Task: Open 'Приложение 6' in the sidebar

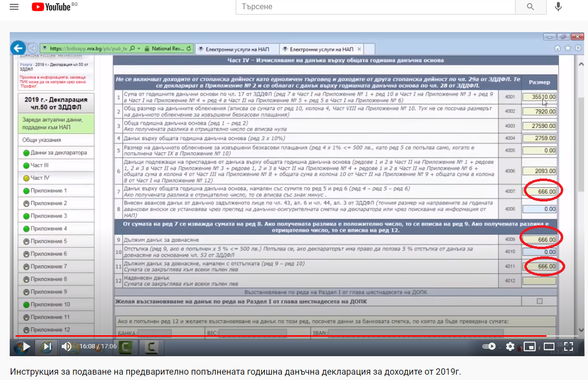Action: click(x=56, y=254)
